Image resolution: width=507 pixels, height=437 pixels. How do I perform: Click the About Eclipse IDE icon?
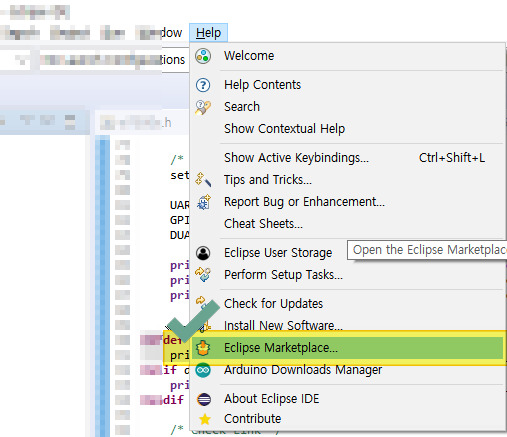204,399
